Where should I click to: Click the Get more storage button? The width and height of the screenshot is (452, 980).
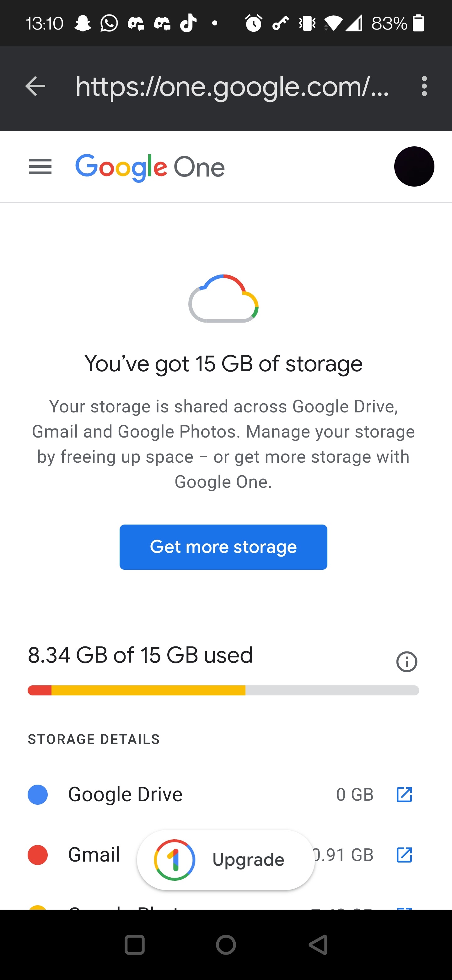point(223,547)
